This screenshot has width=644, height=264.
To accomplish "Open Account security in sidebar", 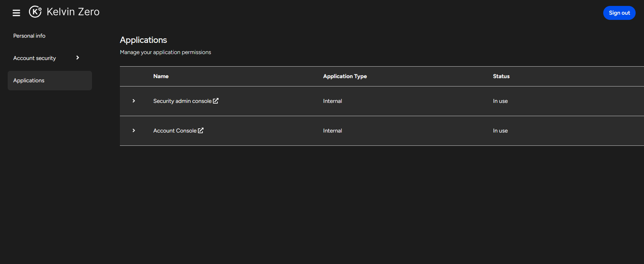I will click(x=34, y=58).
